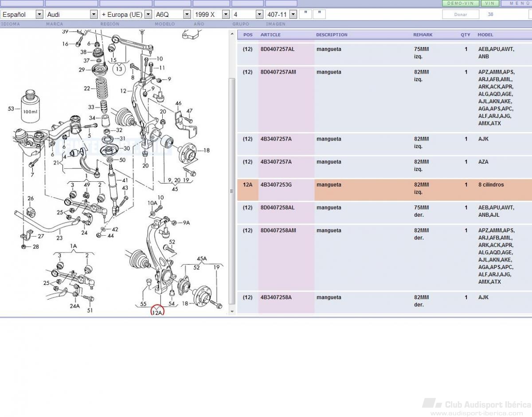Click callout 9A in the diagram
The image size is (532, 417).
[x=186, y=223]
